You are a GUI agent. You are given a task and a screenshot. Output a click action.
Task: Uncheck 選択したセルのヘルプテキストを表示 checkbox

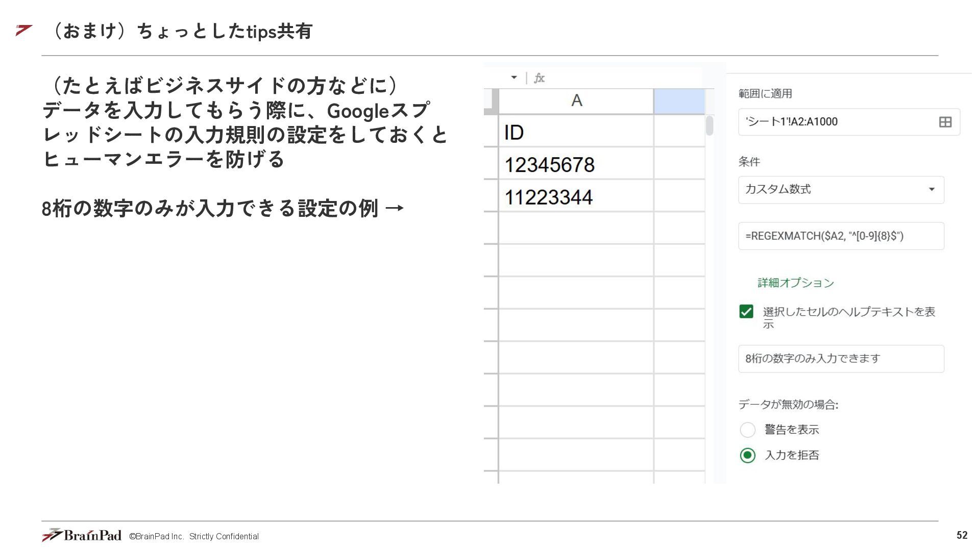point(746,312)
